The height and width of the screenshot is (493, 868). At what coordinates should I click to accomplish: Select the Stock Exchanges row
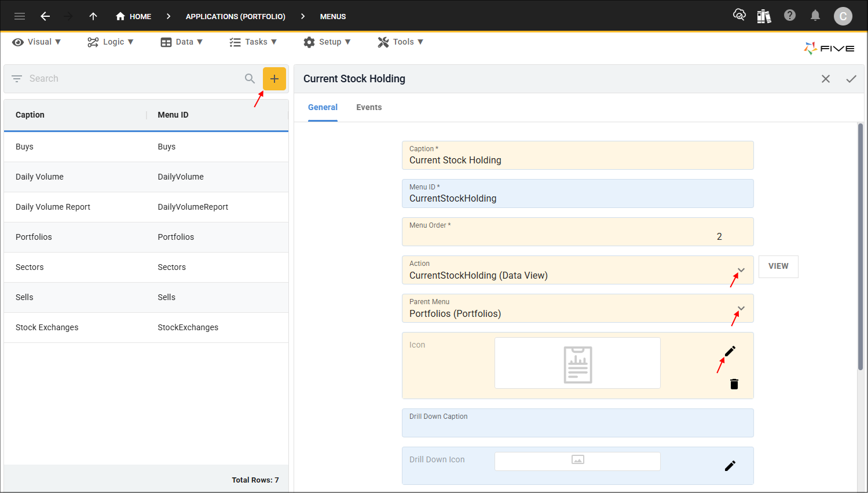[146, 327]
